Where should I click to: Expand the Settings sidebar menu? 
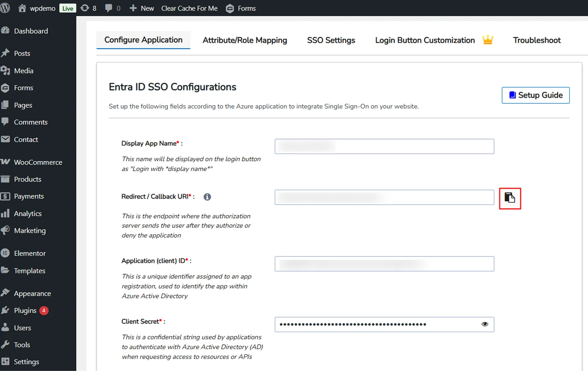[26, 361]
